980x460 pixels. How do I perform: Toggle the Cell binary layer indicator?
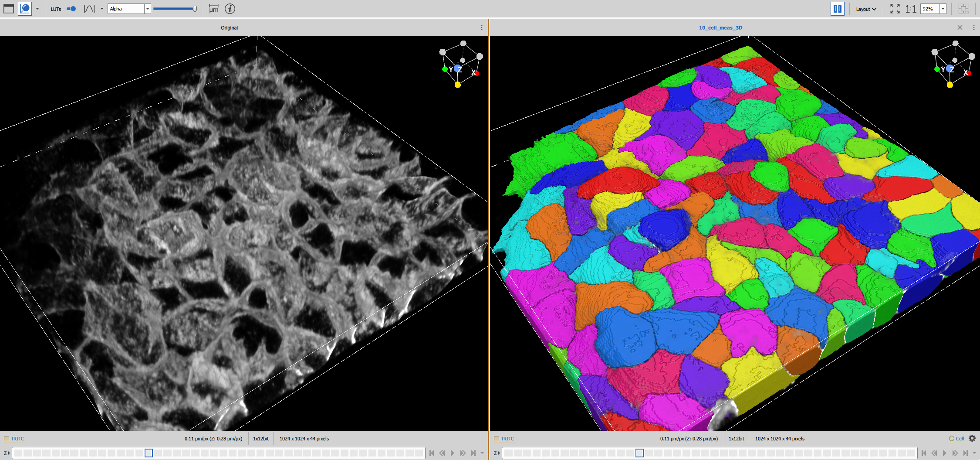tap(952, 439)
